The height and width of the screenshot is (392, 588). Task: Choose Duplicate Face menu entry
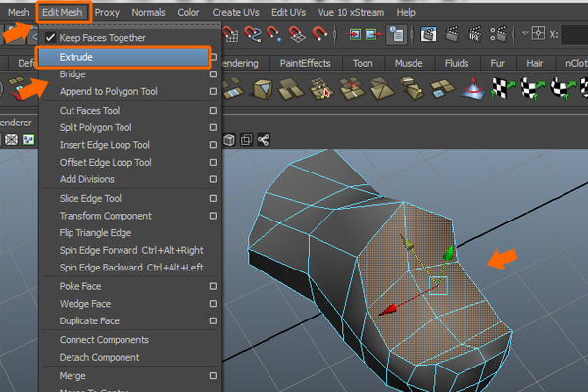click(89, 321)
